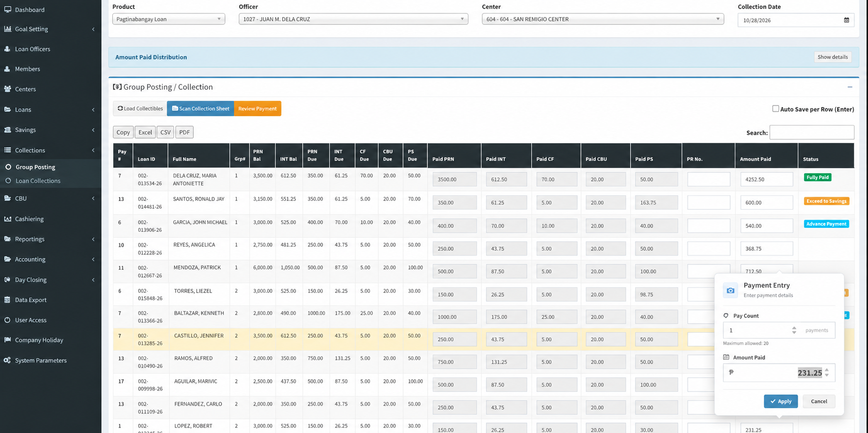Click the Savings sidebar icon

pyautogui.click(x=7, y=130)
